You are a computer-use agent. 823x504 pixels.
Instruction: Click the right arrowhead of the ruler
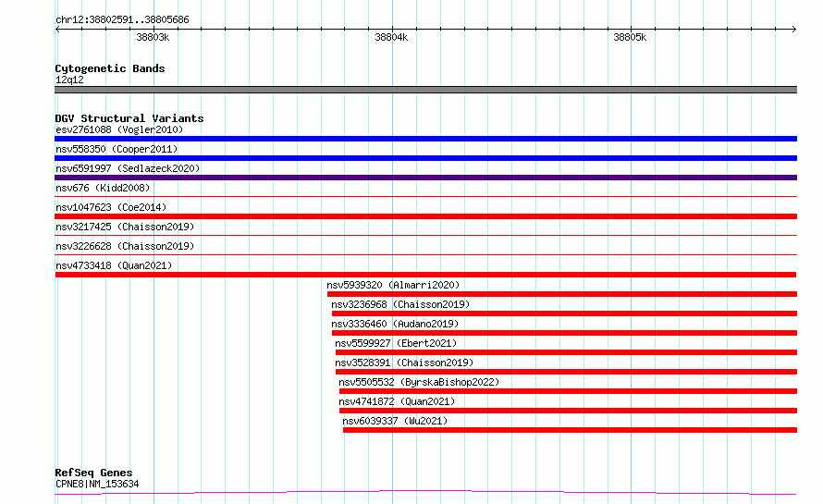794,29
